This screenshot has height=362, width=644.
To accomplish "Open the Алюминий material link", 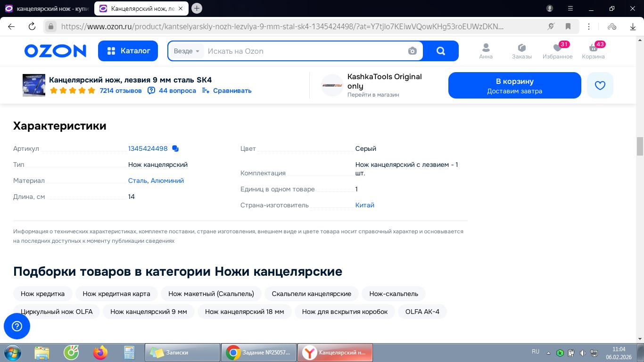I will coord(167,181).
